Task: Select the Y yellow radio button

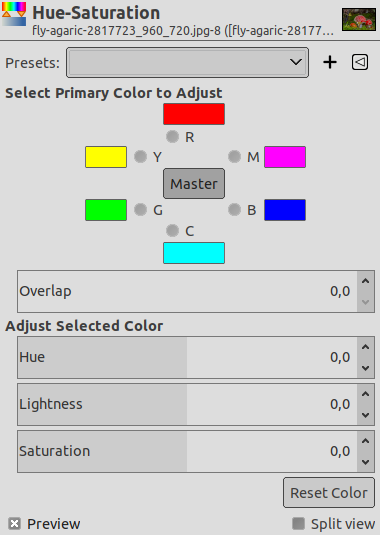Action: pos(140,157)
